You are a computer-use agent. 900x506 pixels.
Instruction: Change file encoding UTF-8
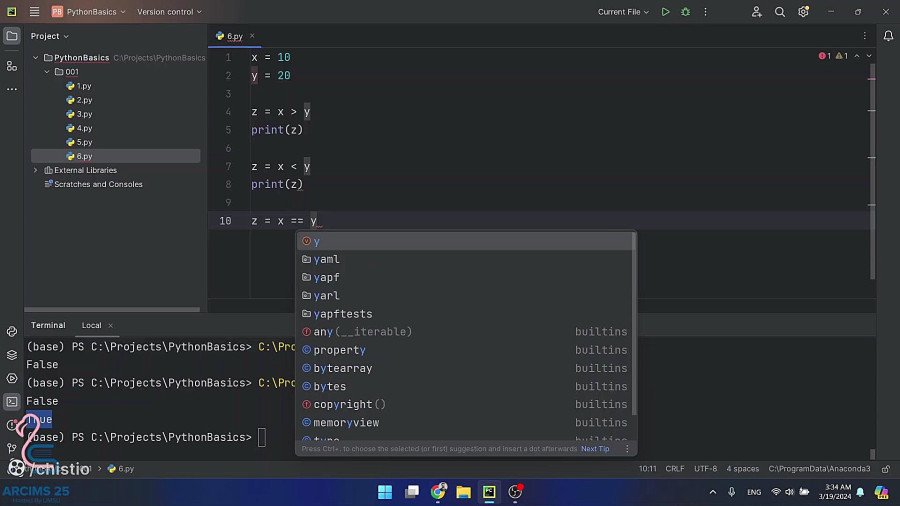(x=705, y=469)
